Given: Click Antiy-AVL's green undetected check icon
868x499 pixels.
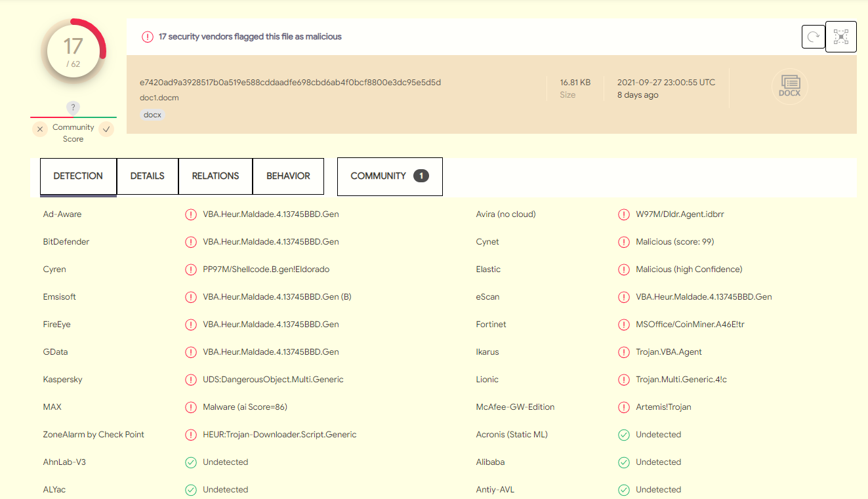Looking at the screenshot, I should click(624, 490).
